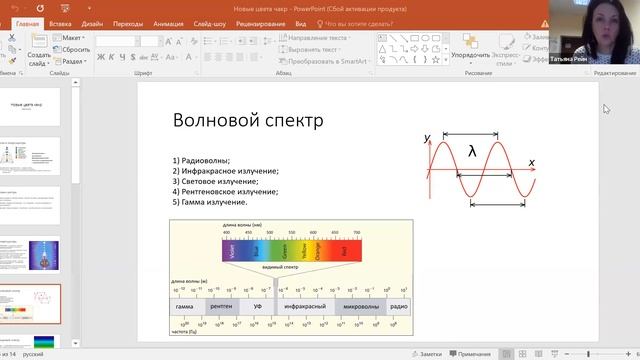
Task: Open the Упорядочить arrange dropdown
Action: 470,49
